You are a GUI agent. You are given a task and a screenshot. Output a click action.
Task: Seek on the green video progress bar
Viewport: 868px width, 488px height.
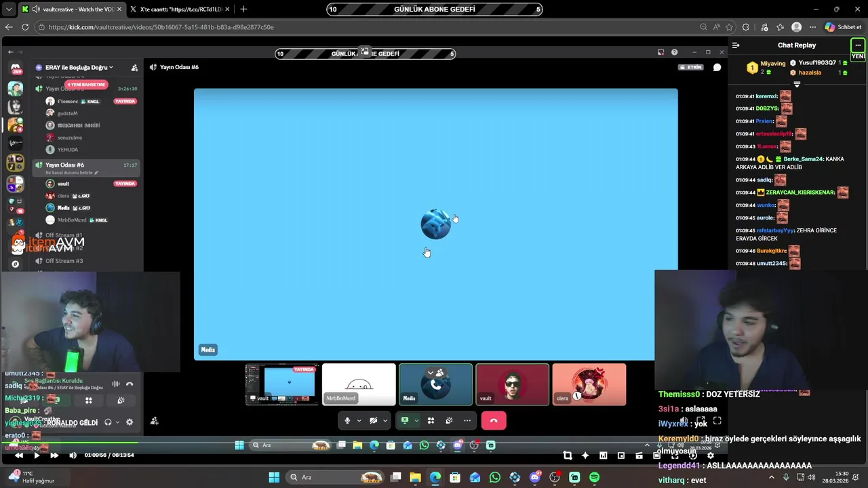pyautogui.click(x=68, y=443)
